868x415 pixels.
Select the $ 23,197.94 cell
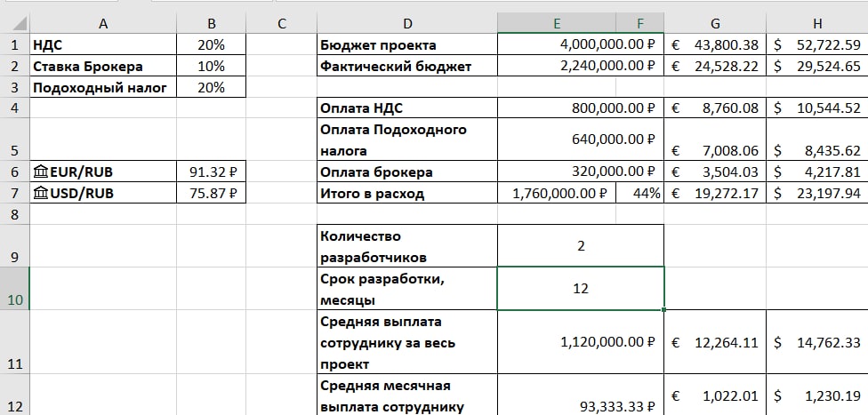pyautogui.click(x=817, y=193)
